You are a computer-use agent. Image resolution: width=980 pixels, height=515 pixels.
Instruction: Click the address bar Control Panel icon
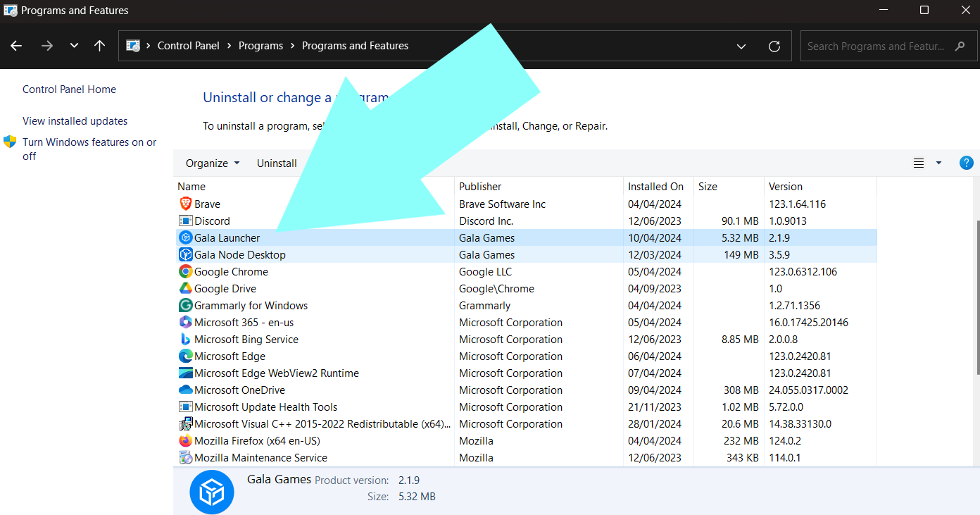[x=133, y=46]
